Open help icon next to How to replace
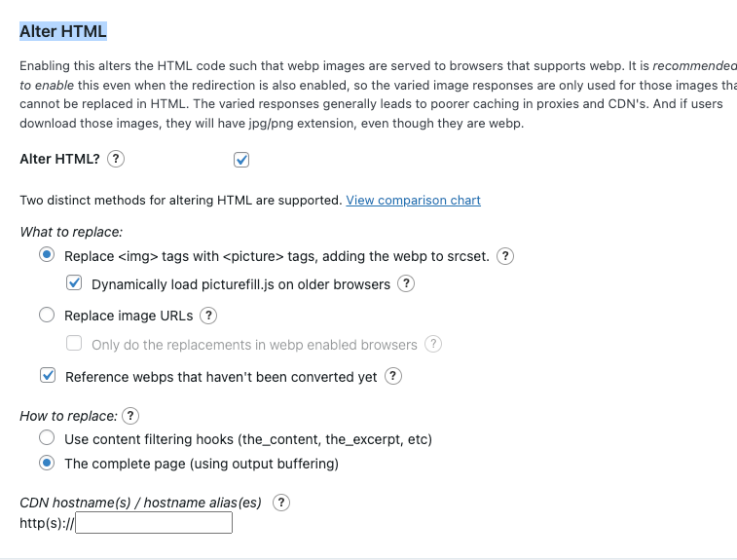Viewport: 737px width, 560px height. (130, 416)
